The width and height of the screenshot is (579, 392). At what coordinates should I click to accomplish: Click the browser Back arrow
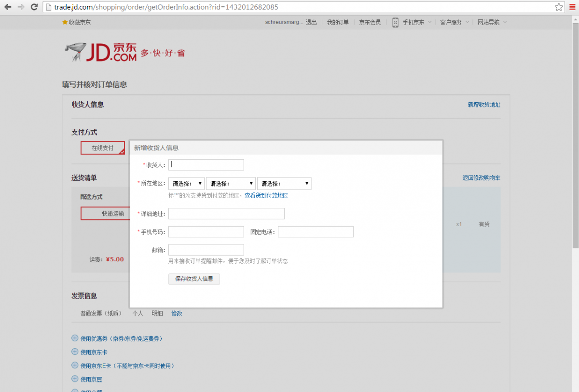pos(8,7)
